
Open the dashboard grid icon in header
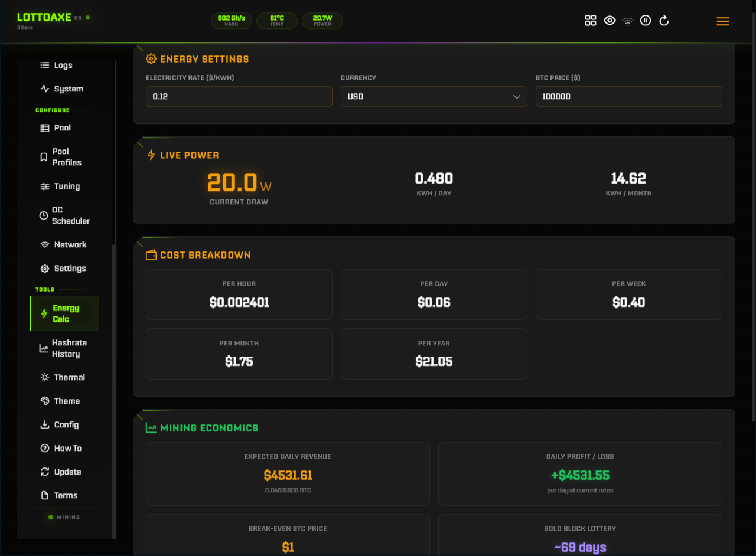click(x=591, y=21)
